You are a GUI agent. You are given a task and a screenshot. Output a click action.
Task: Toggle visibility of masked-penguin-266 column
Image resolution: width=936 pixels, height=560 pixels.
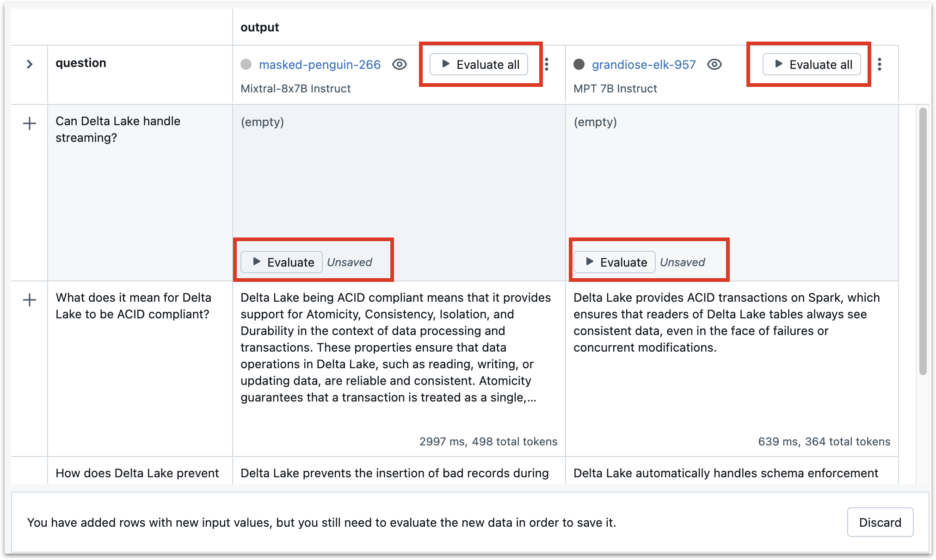coord(400,64)
